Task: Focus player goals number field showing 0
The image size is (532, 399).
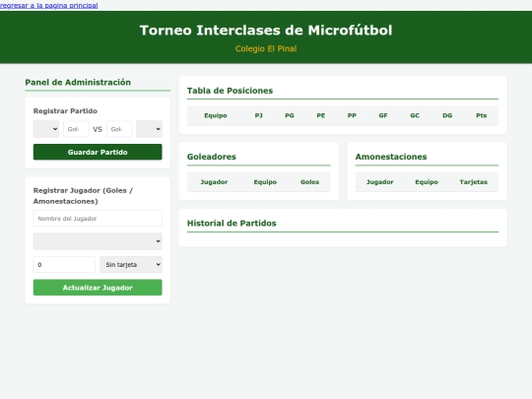Action: click(x=64, y=265)
